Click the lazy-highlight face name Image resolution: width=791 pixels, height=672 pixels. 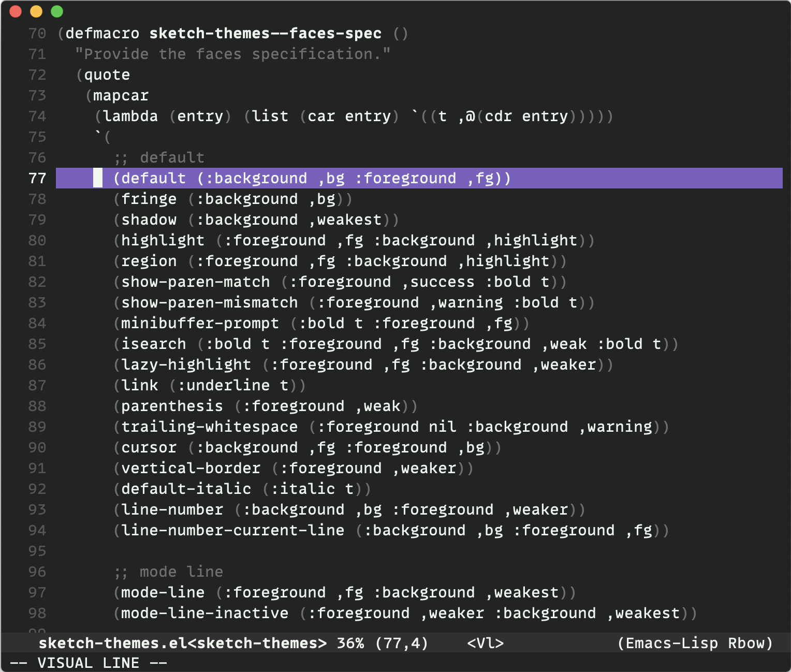186,365
